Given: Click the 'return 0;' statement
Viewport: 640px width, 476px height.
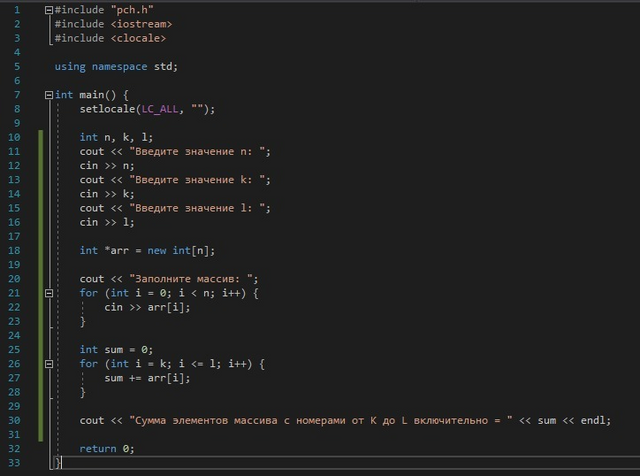Looking at the screenshot, I should (x=107, y=449).
